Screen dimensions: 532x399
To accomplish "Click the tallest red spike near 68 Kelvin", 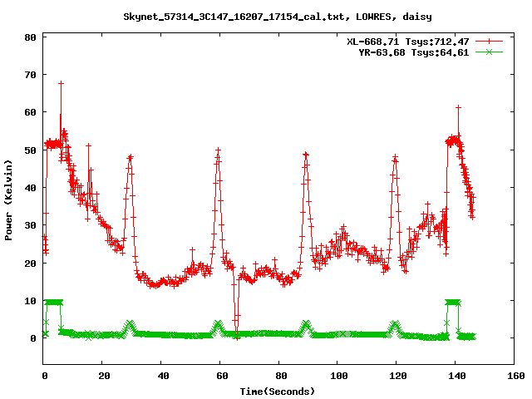I will [x=61, y=83].
